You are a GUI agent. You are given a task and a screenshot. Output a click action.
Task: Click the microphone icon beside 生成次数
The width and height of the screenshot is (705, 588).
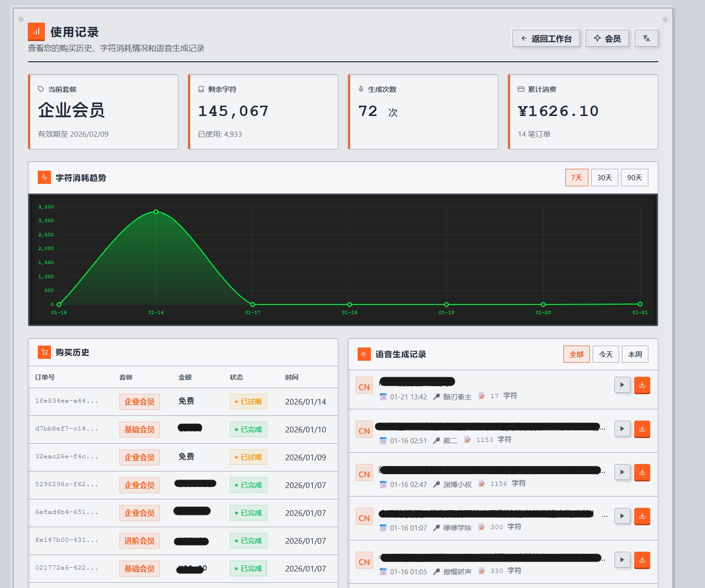(x=361, y=88)
